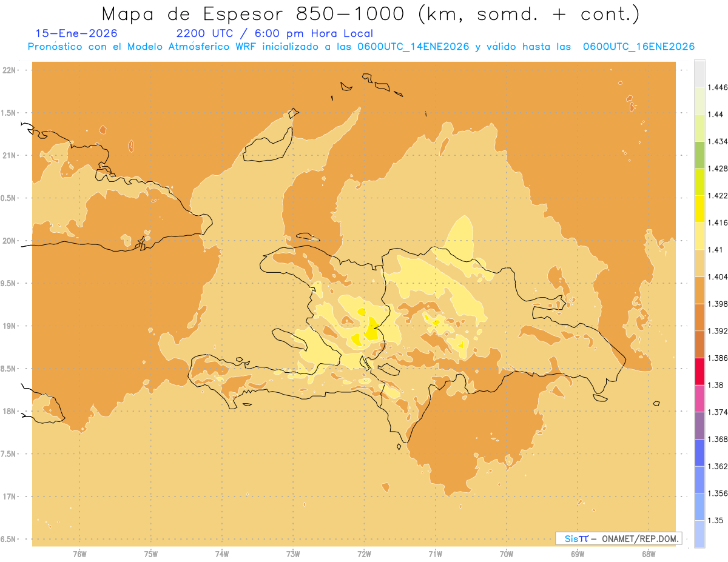Click the colorbar value 1.35

click(715, 520)
